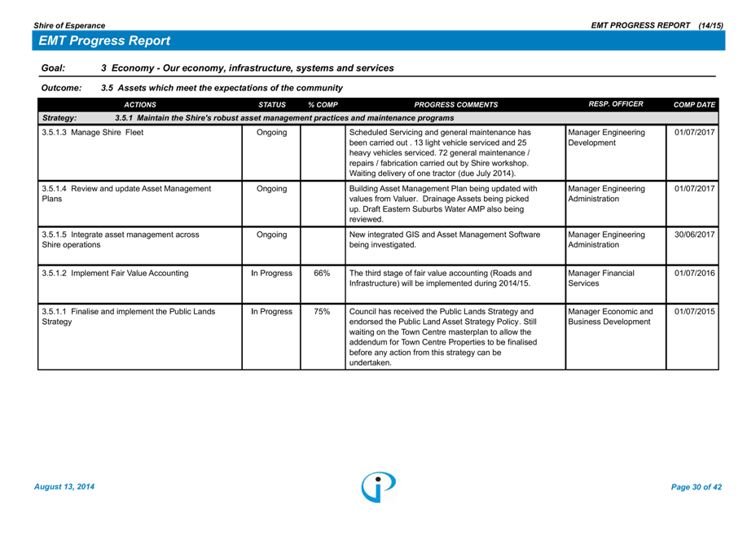Viewport: 756px width, 535px height.
Task: Click the ACTIONS column header
Action: tap(140, 104)
